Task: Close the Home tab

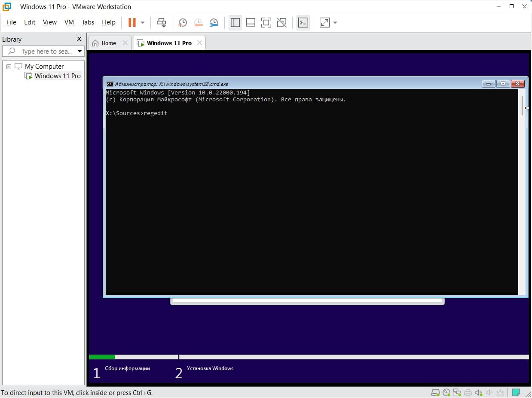Action: point(125,43)
